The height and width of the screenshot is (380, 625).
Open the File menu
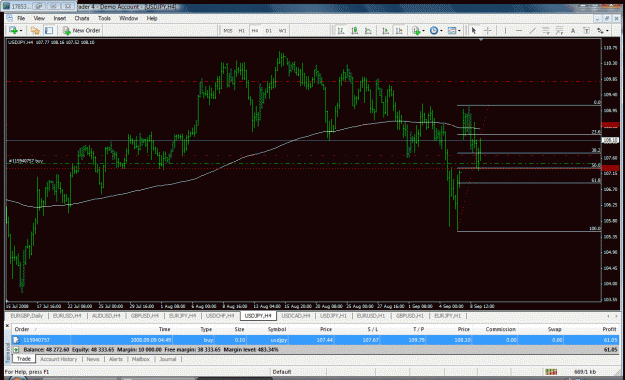pyautogui.click(x=21, y=18)
